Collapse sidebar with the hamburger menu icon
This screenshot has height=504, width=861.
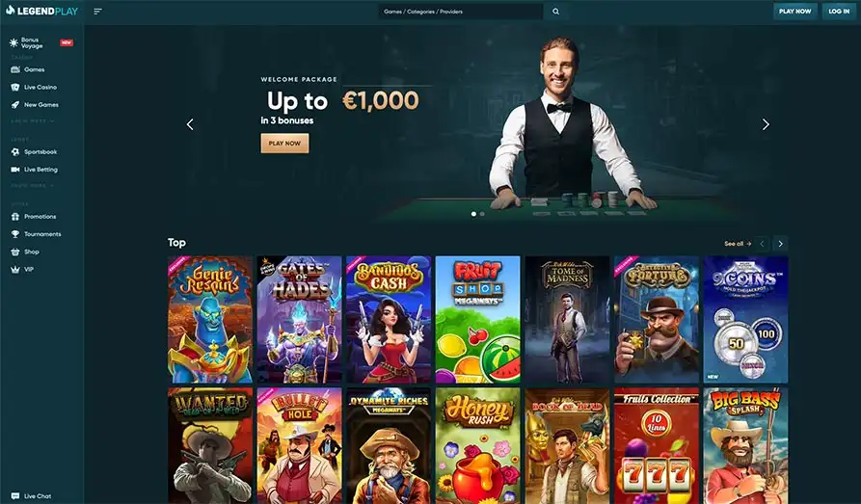(x=97, y=12)
